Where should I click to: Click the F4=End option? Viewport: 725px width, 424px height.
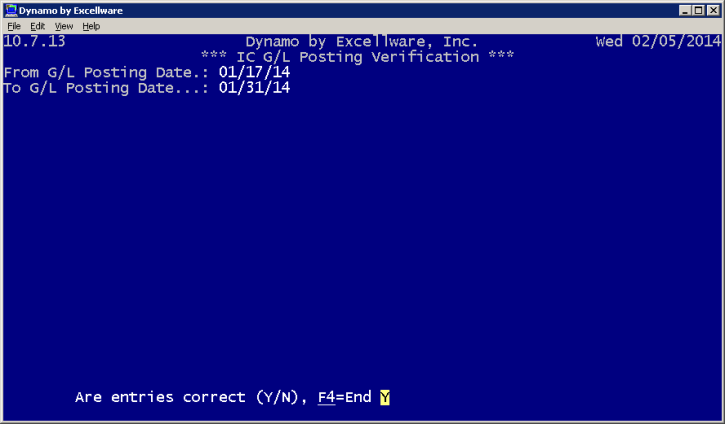click(x=344, y=397)
